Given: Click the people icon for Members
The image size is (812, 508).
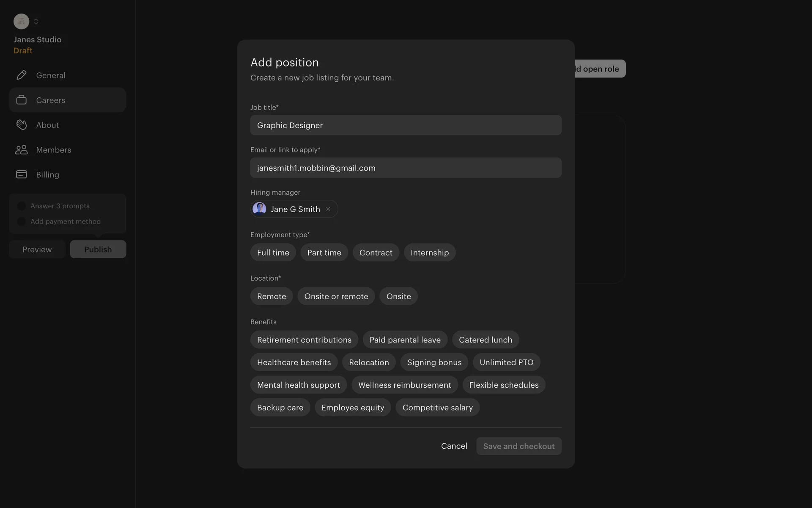Looking at the screenshot, I should 21,150.
